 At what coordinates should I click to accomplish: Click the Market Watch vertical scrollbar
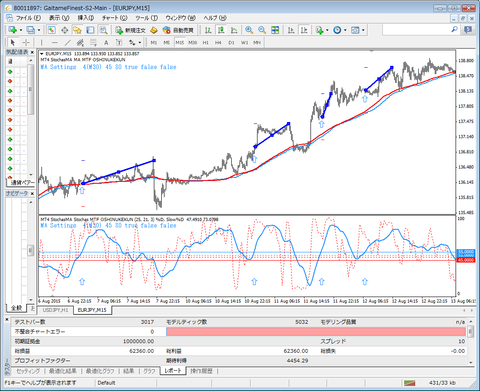[x=30, y=89]
